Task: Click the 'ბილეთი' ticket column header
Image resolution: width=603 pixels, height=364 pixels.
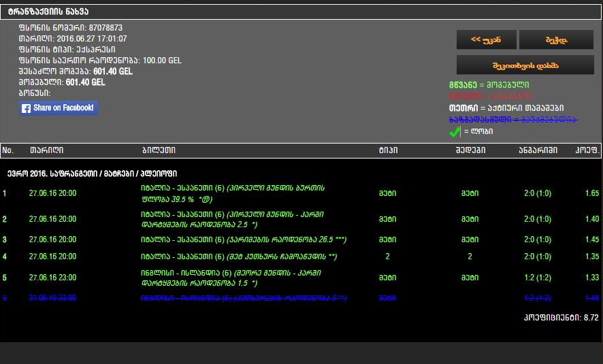Action: tap(159, 150)
